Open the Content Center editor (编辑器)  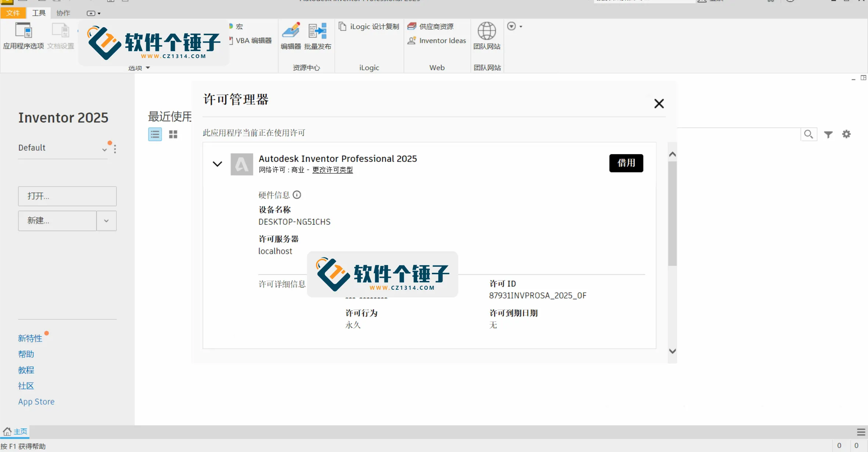[x=291, y=36]
